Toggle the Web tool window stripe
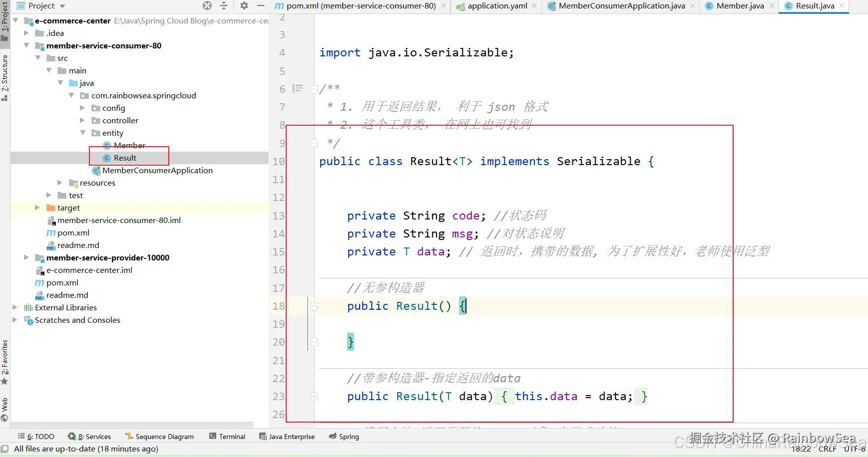 (x=4, y=410)
